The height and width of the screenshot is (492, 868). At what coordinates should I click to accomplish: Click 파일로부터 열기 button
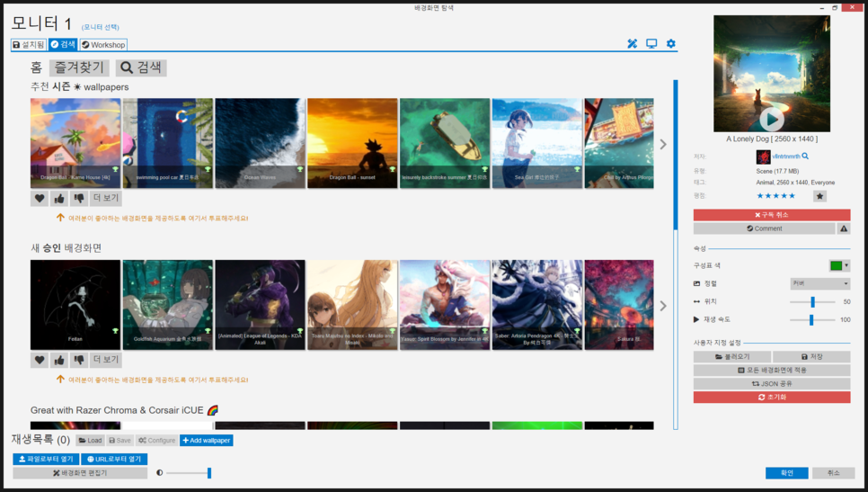coord(46,460)
